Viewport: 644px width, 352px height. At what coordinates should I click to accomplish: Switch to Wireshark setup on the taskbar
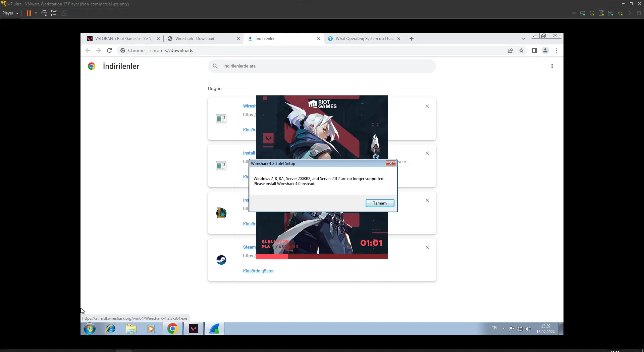[x=214, y=329]
